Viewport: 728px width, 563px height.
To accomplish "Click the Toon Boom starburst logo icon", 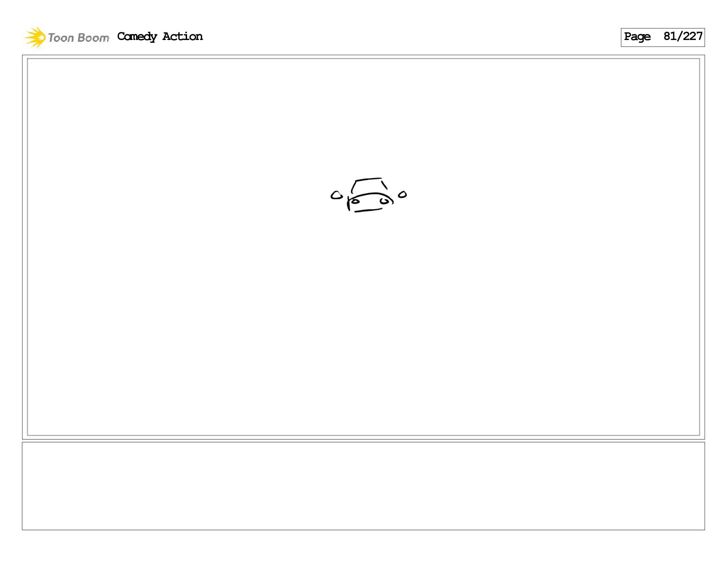I will click(x=35, y=37).
